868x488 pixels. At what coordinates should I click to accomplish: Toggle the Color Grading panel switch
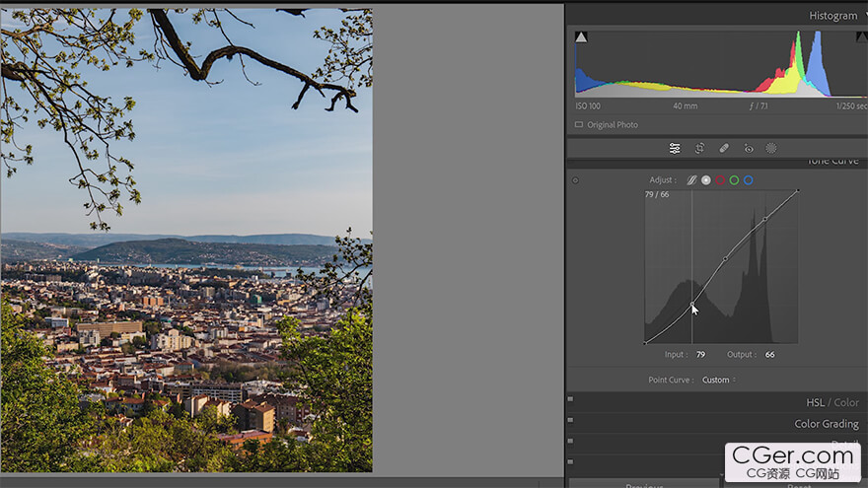[570, 420]
